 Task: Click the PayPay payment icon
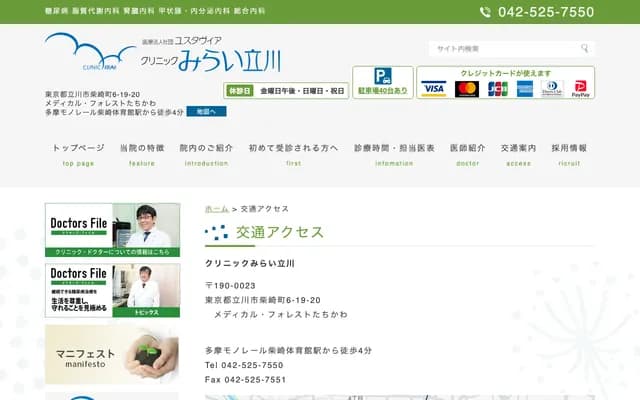coord(580,89)
